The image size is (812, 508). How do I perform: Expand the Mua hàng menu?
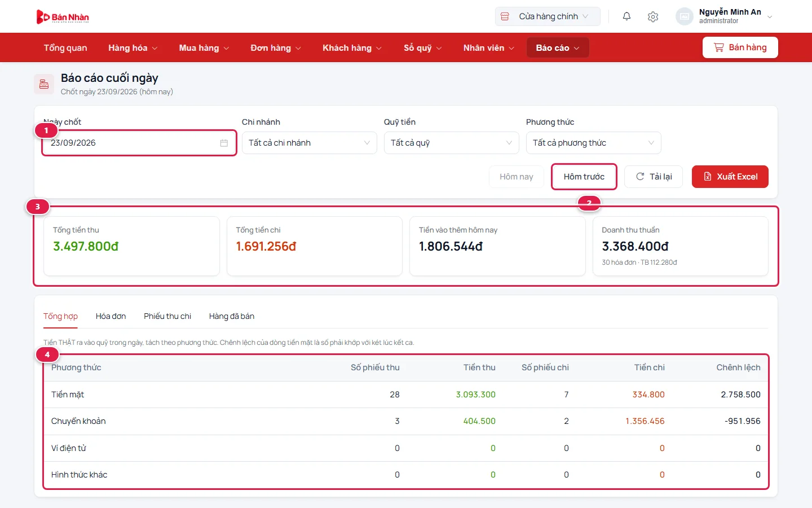(204, 48)
